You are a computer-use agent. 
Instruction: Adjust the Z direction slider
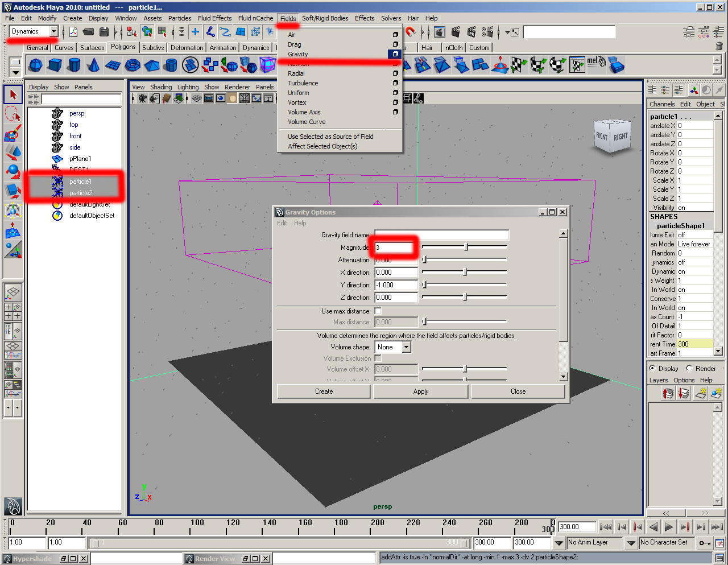(x=465, y=297)
